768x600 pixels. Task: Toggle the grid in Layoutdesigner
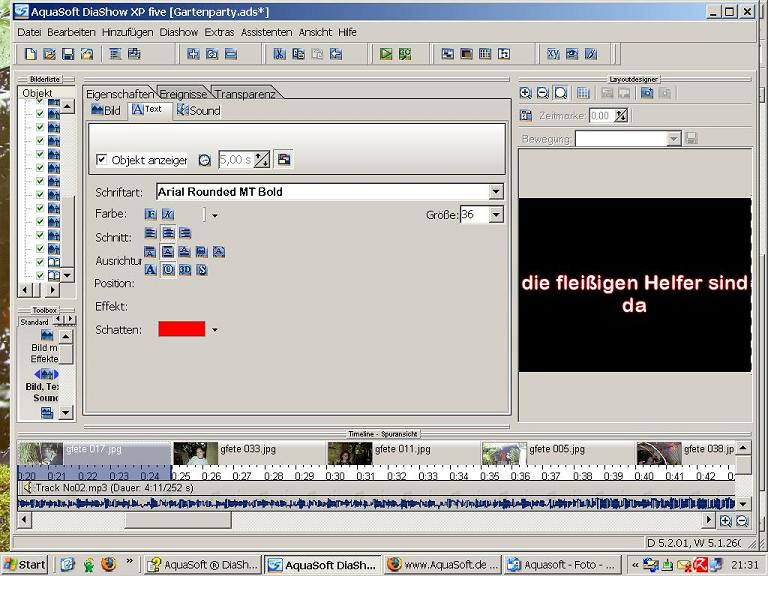(x=583, y=93)
